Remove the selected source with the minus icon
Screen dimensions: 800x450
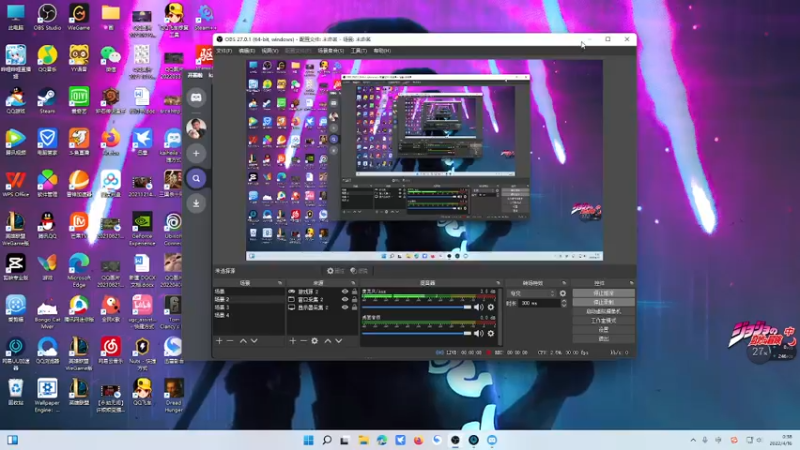[304, 341]
